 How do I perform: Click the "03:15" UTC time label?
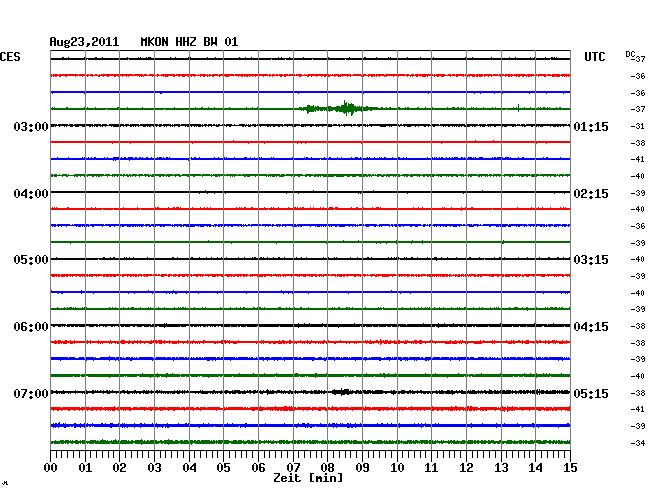click(591, 260)
